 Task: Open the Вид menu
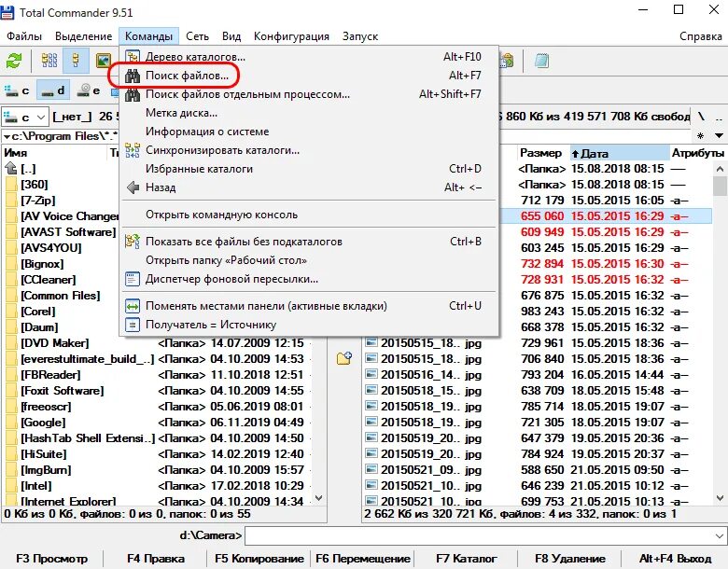coord(231,36)
